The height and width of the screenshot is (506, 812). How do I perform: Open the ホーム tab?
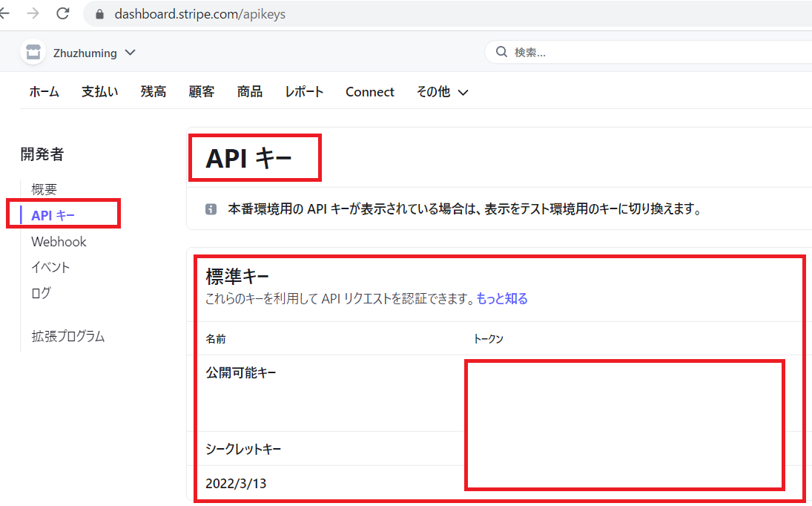click(x=44, y=92)
